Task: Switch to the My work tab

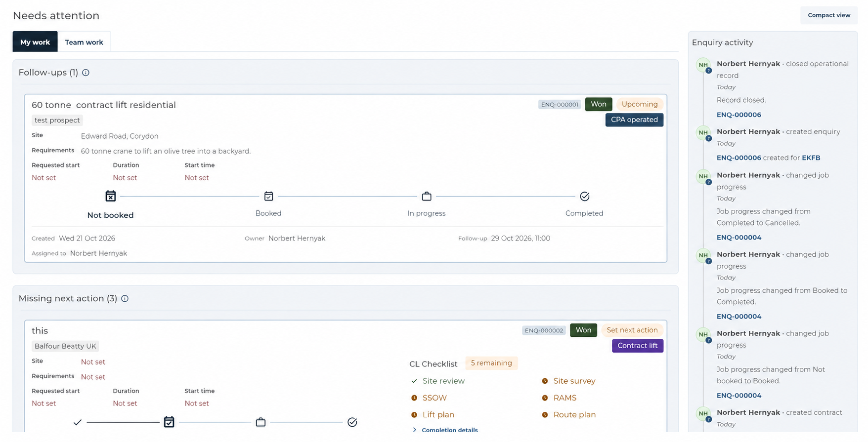Action: (x=35, y=42)
